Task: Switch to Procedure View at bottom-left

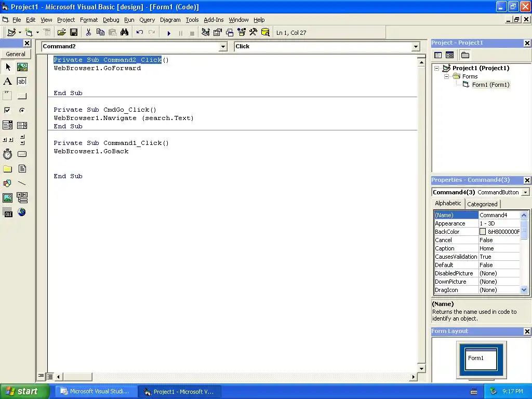Action: pos(41,376)
